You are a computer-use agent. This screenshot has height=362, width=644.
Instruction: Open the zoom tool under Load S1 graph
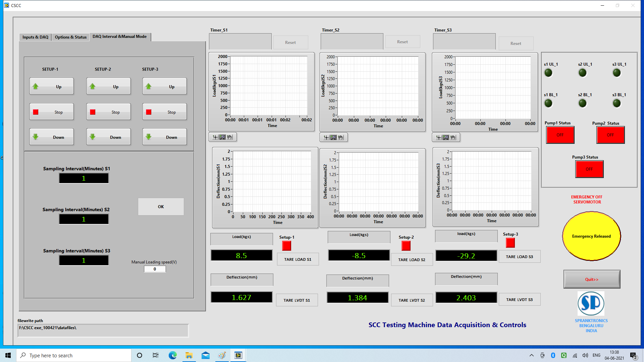coord(222,137)
